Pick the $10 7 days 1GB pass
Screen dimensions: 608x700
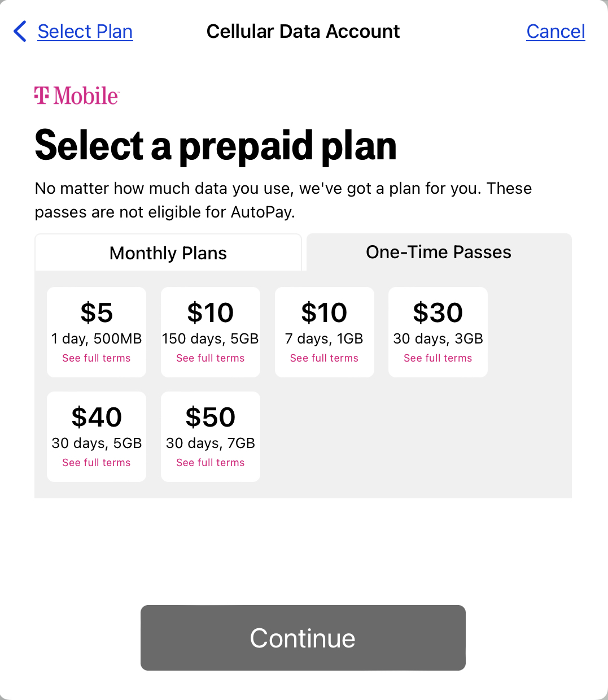325,332
